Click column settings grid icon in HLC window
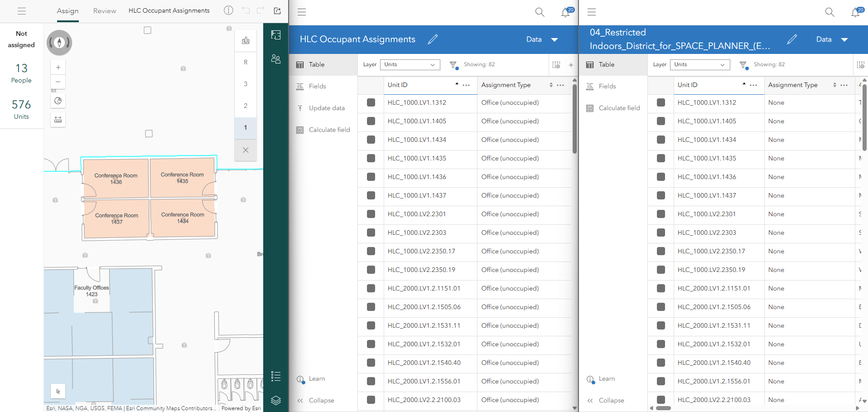The height and width of the screenshot is (412, 868). tap(556, 65)
